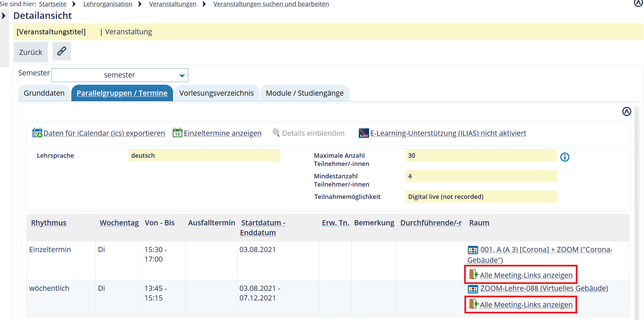Click the ILIAS E-Learning icon
This screenshot has width=644, height=320.
(364, 133)
